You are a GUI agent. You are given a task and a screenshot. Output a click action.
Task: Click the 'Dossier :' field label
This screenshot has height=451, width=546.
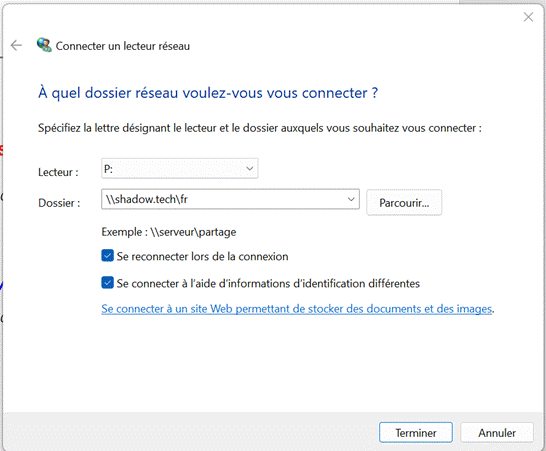(59, 203)
